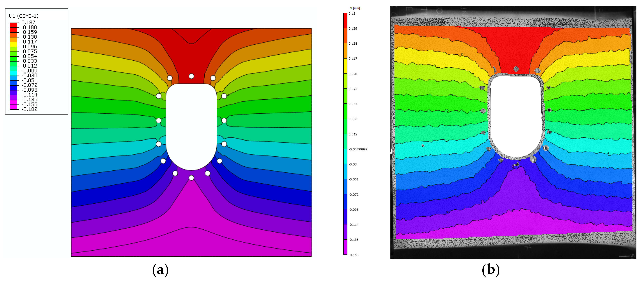Select the magenta swatch next to -0.182
This screenshot has height=281, width=644.
[13, 107]
